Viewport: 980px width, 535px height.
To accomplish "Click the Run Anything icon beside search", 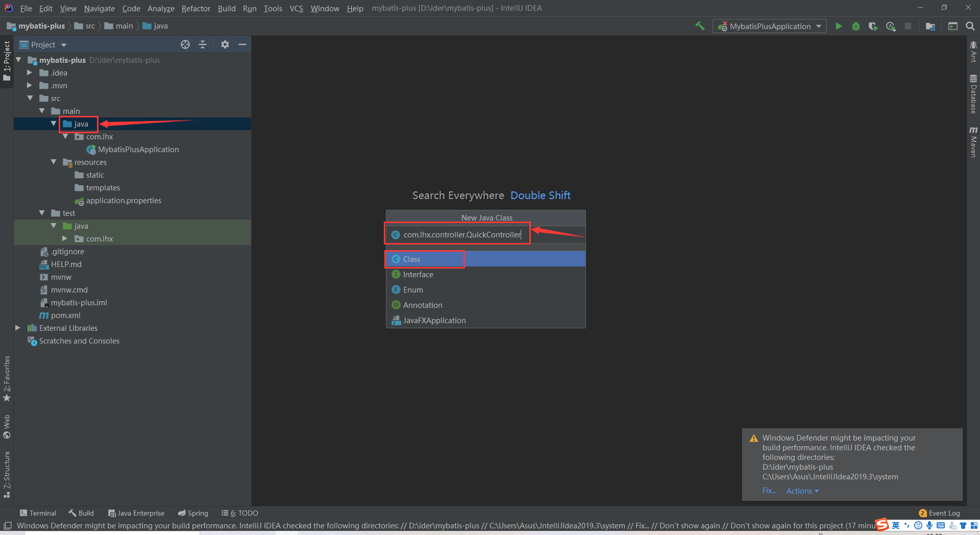I will pyautogui.click(x=953, y=26).
